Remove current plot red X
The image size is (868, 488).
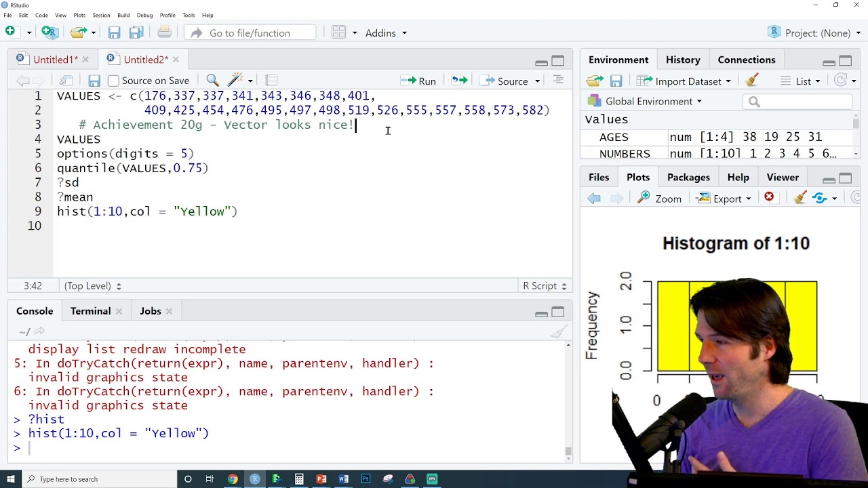click(x=769, y=197)
